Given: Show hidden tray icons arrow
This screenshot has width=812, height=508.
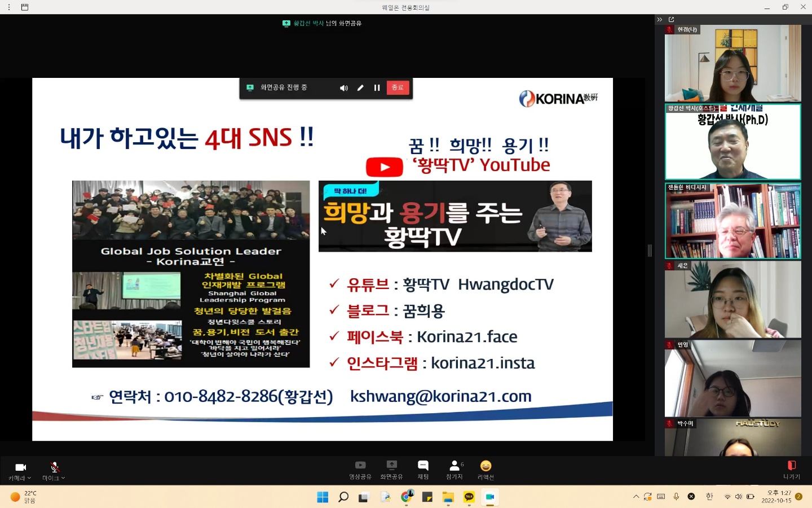Looking at the screenshot, I should 636,497.
